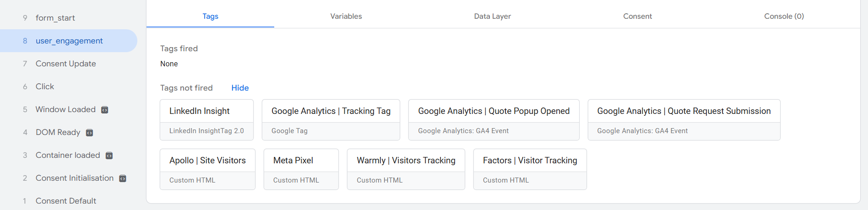Switch to the Variables tab

pos(346,16)
